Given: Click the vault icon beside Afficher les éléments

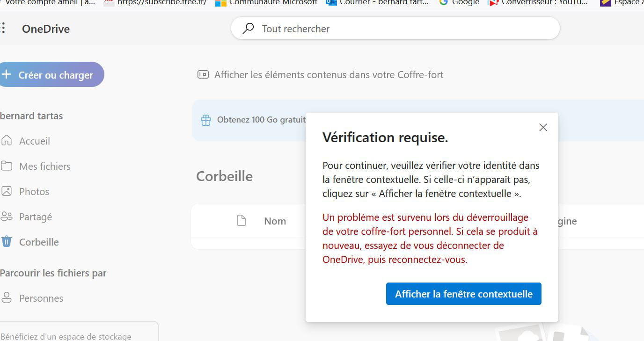Looking at the screenshot, I should coord(203,74).
